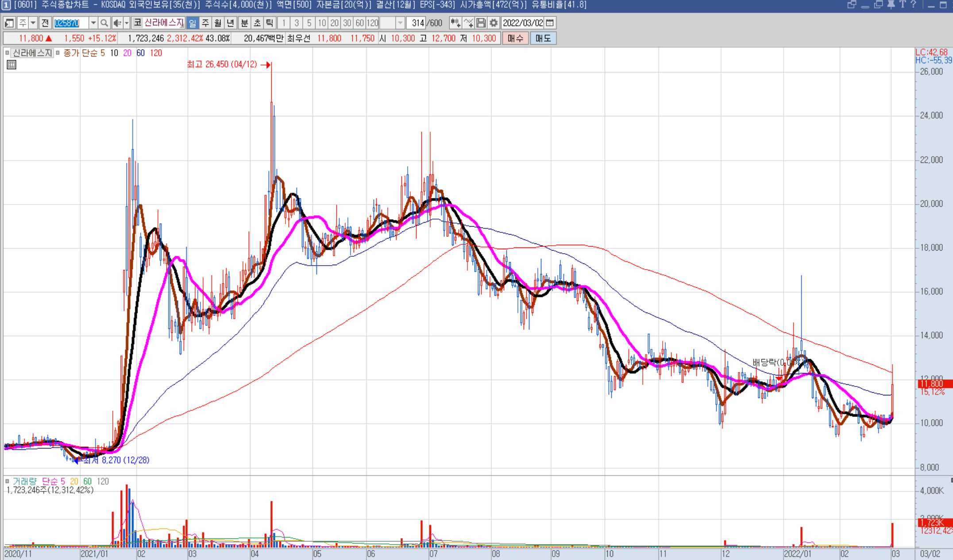This screenshot has height=560, width=953.
Task: Click the 코 KOSDAQ market marker
Action: click(137, 23)
